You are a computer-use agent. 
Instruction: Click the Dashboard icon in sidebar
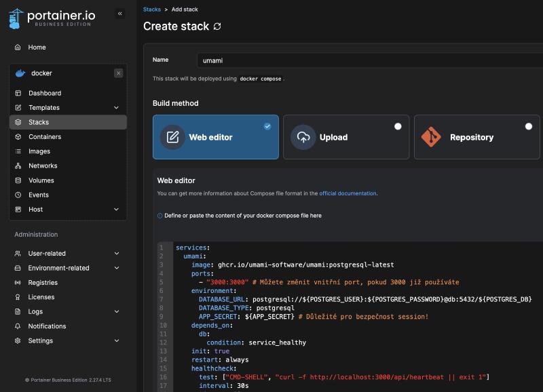pos(18,93)
